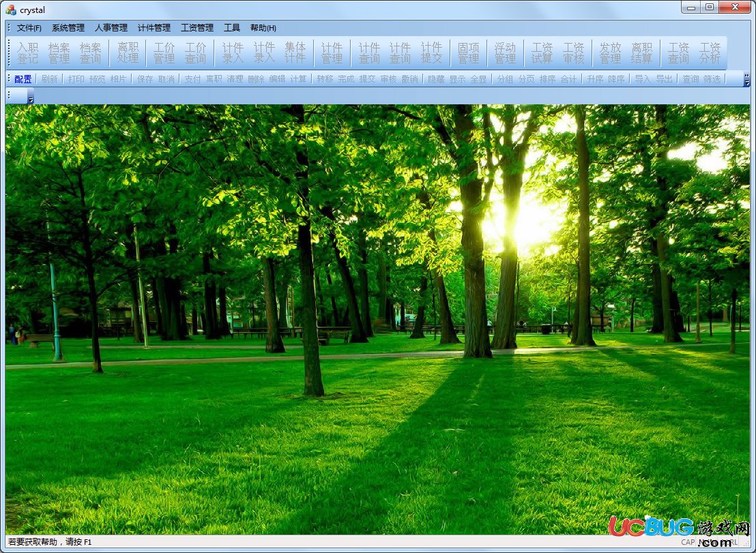756x553 pixels.
Task: Click the 离职结算 toolbar button
Action: [642, 53]
